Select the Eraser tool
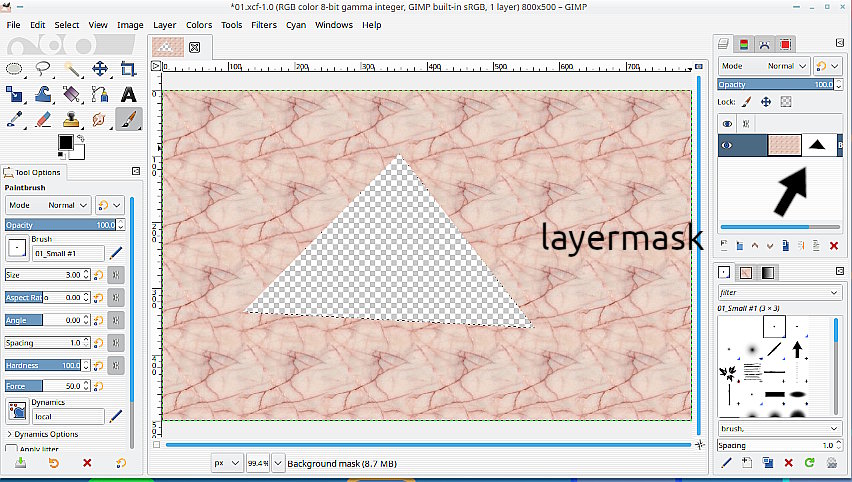The height and width of the screenshot is (482, 852). (x=43, y=120)
